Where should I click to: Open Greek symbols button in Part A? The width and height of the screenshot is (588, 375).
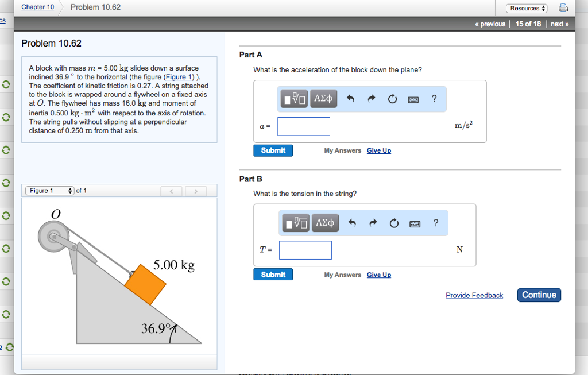click(323, 99)
